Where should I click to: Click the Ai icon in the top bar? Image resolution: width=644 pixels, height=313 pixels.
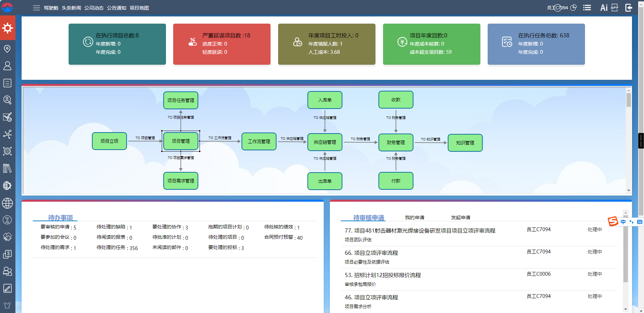coord(604,7)
